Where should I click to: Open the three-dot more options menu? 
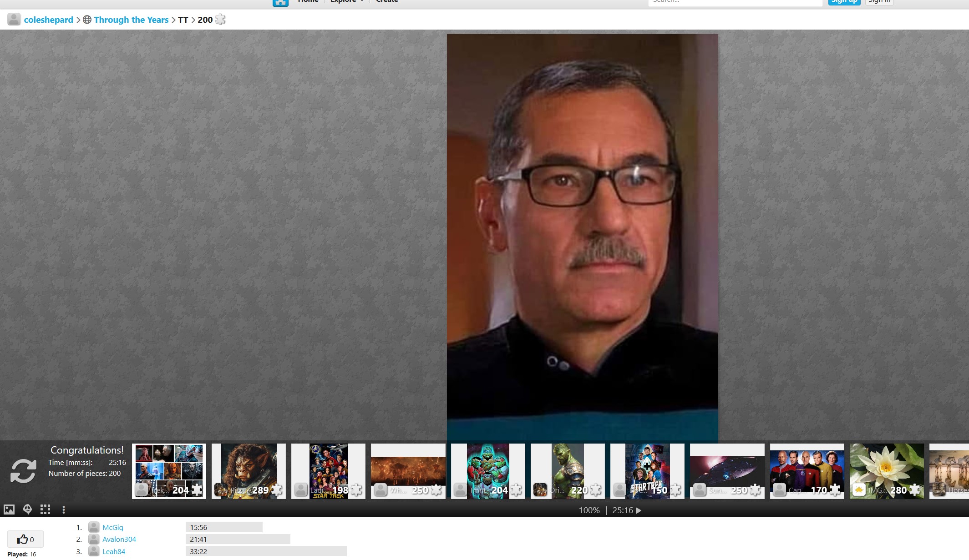click(x=64, y=510)
